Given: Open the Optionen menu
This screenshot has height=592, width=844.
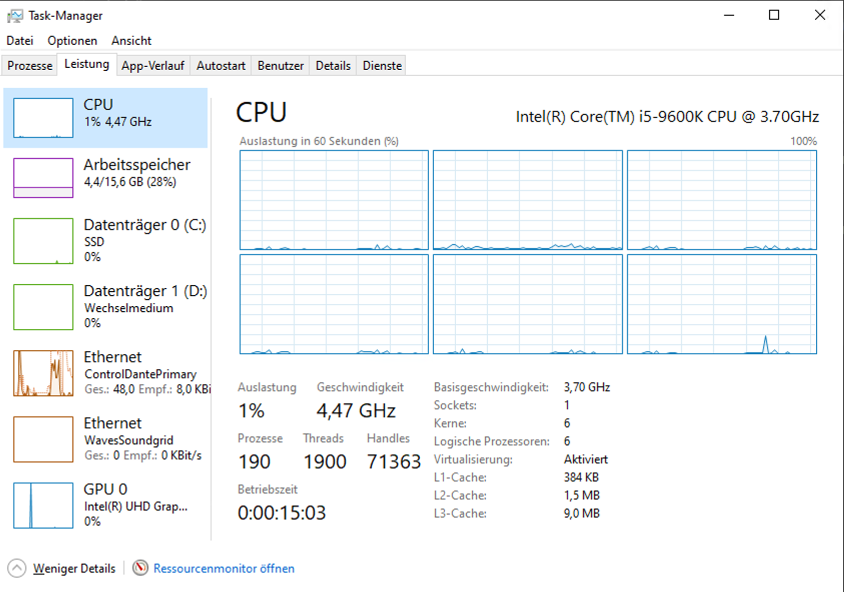Looking at the screenshot, I should [73, 41].
